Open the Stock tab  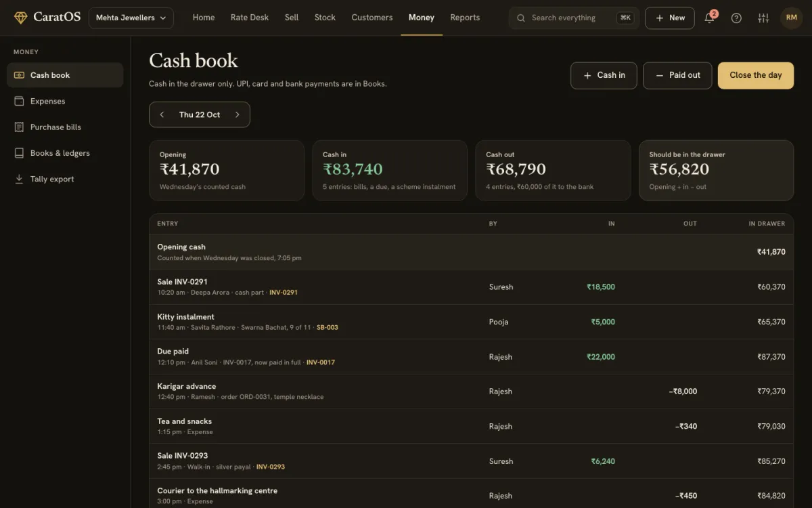click(325, 18)
